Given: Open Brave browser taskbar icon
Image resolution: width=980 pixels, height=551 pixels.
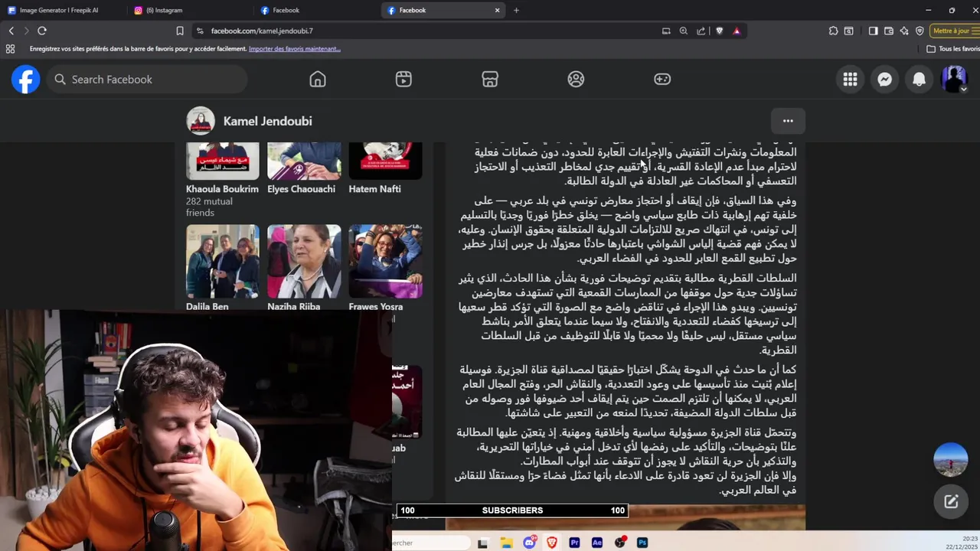Looking at the screenshot, I should tap(552, 543).
